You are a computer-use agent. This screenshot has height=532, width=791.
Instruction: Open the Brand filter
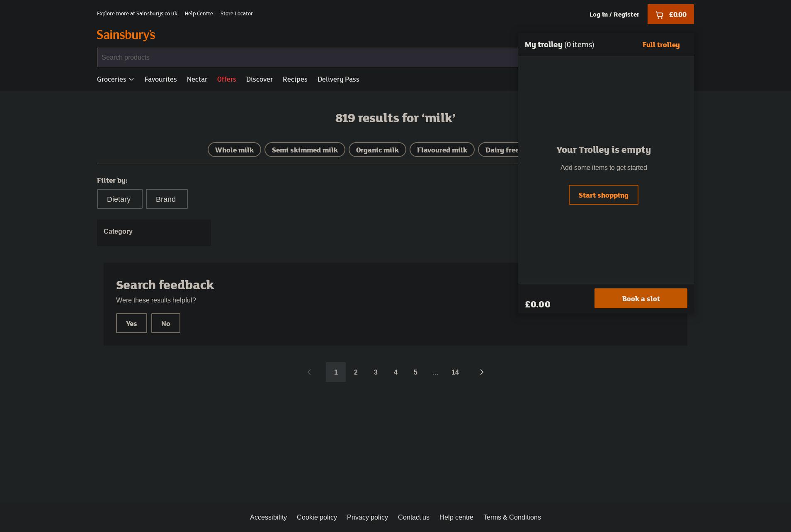[x=167, y=199]
